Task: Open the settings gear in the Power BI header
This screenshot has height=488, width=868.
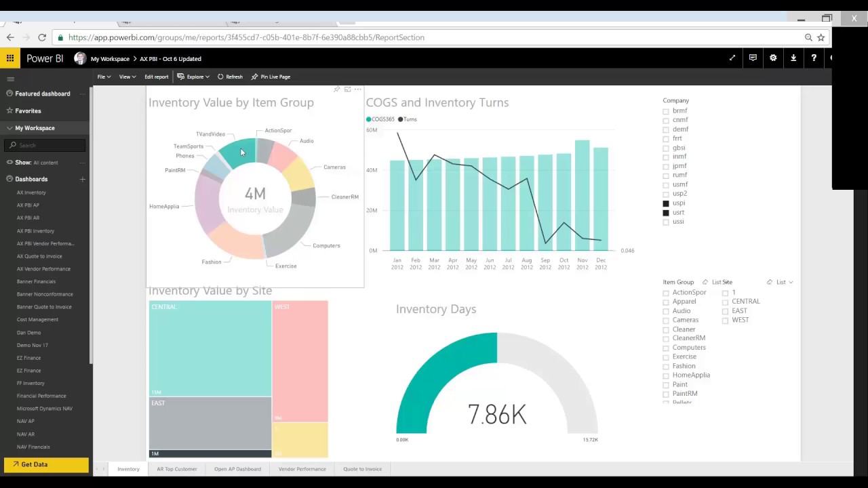Action: click(773, 58)
